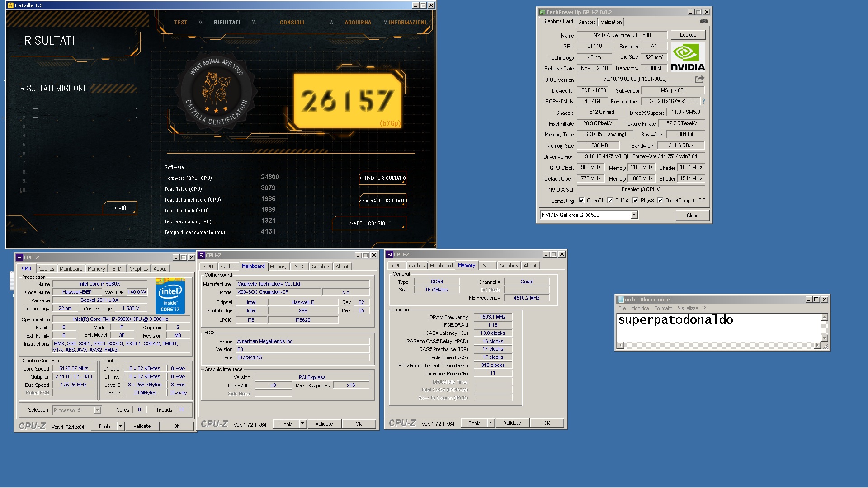This screenshot has height=488, width=868.
Task: Click the Notepad vertical scrollbar down arrow
Action: [x=824, y=338]
